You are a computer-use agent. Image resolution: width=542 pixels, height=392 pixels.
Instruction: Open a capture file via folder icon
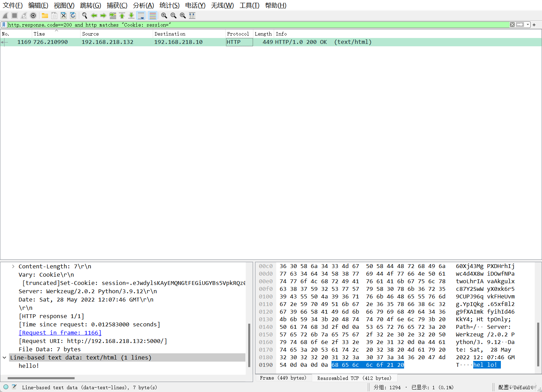coord(45,16)
